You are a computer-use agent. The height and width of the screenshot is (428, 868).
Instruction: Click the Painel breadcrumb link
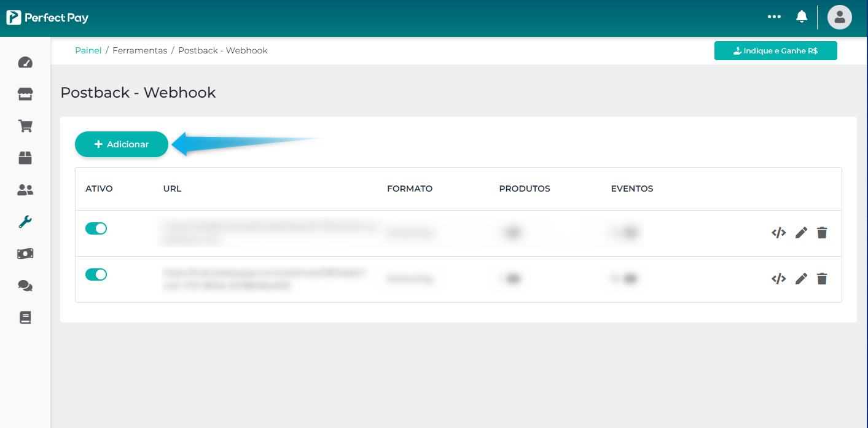tap(88, 50)
